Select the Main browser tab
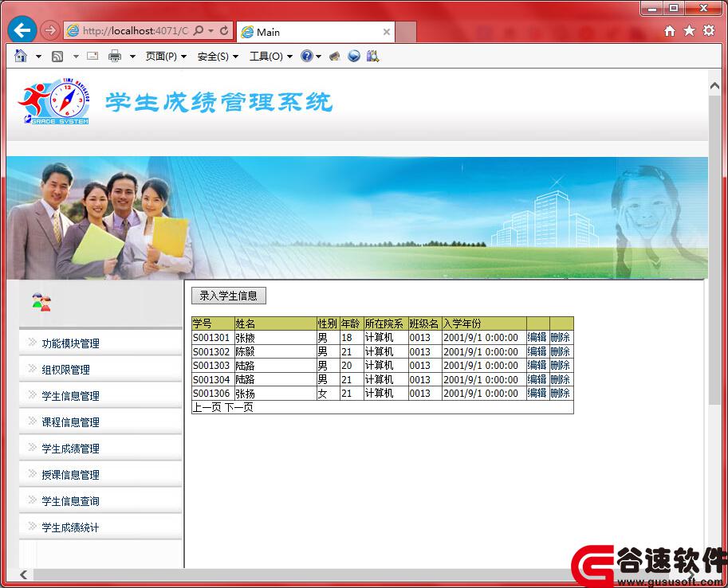 click(316, 32)
